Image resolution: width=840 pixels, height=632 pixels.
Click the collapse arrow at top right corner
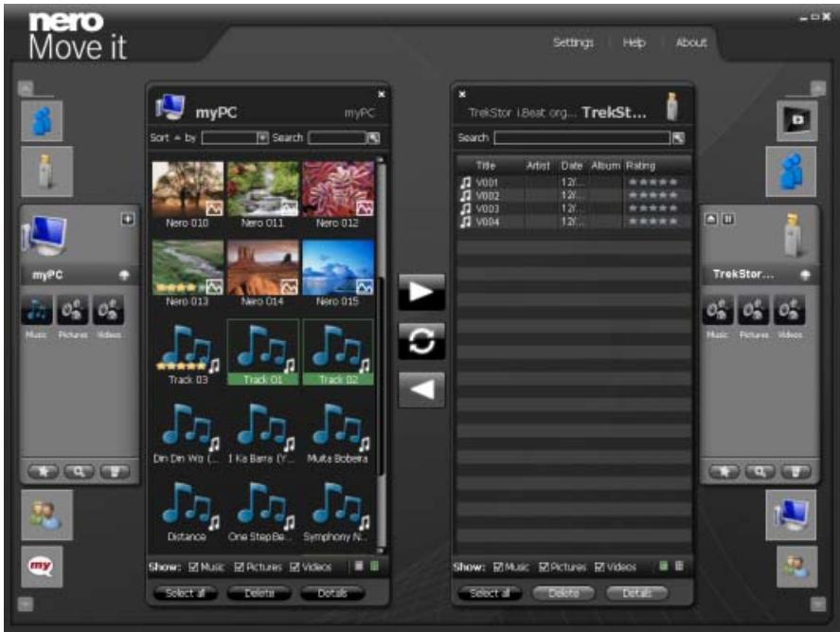click(x=817, y=87)
